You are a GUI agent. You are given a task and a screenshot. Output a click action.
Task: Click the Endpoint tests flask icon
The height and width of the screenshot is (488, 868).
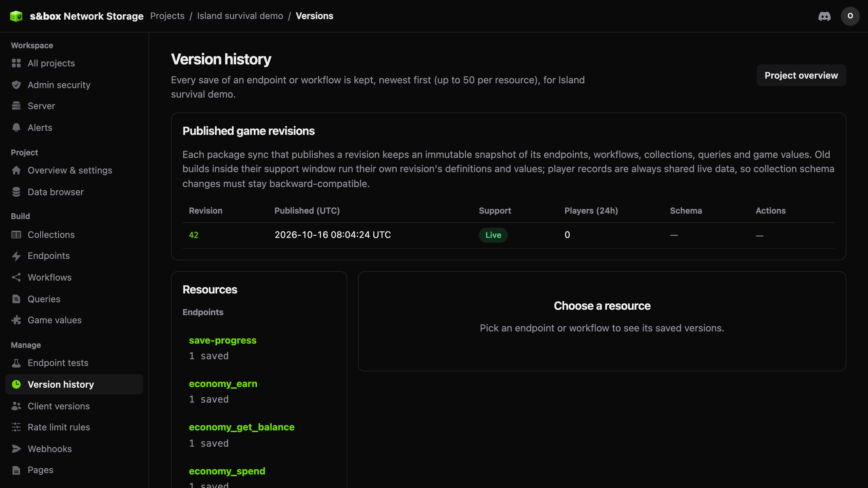[16, 363]
